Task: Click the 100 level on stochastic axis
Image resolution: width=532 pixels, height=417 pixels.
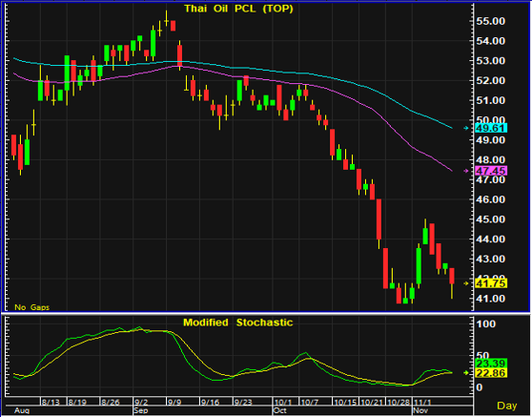Action: coord(486,323)
